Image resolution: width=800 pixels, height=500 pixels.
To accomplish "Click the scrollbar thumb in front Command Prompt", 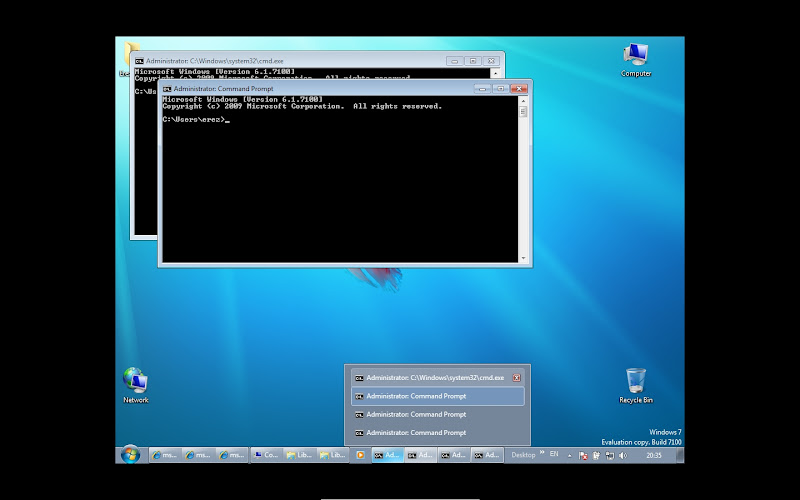I will coord(523,111).
